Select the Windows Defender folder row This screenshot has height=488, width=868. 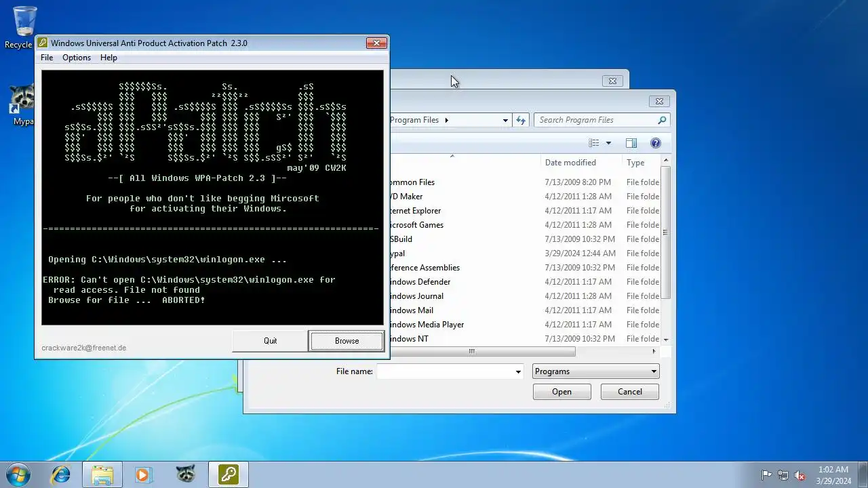click(524, 282)
